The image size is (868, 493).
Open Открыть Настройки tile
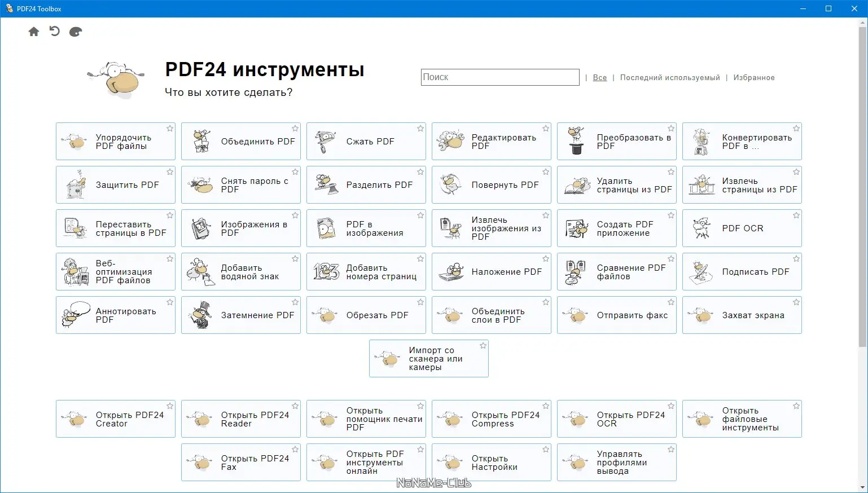pyautogui.click(x=492, y=463)
